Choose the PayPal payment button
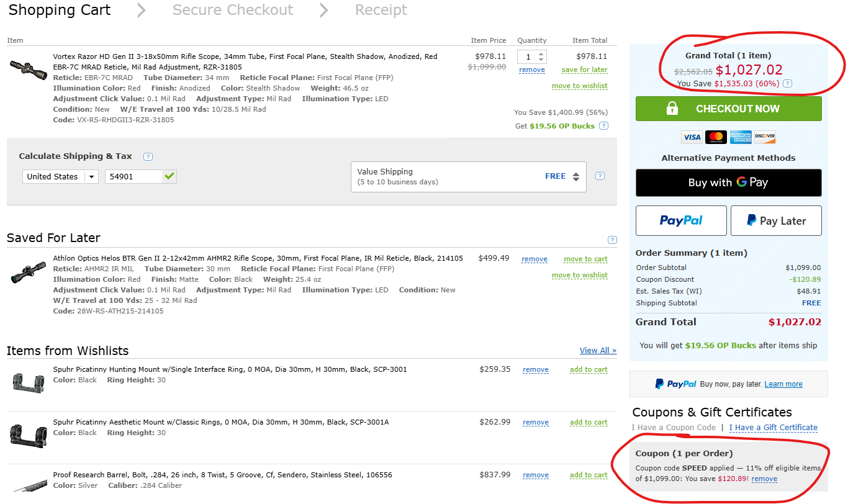 point(681,220)
